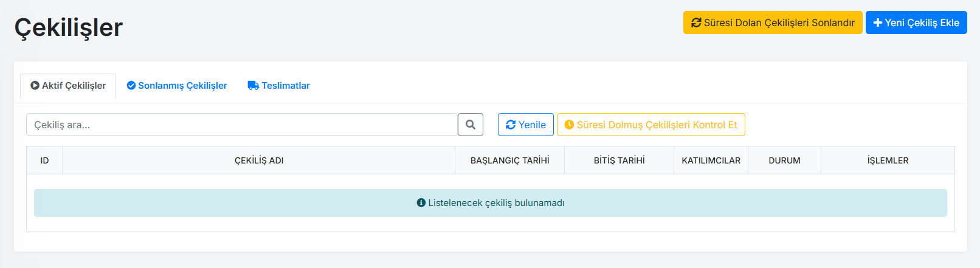The height and width of the screenshot is (268, 980).
Task: Click the Yenile button
Action: pyautogui.click(x=526, y=125)
